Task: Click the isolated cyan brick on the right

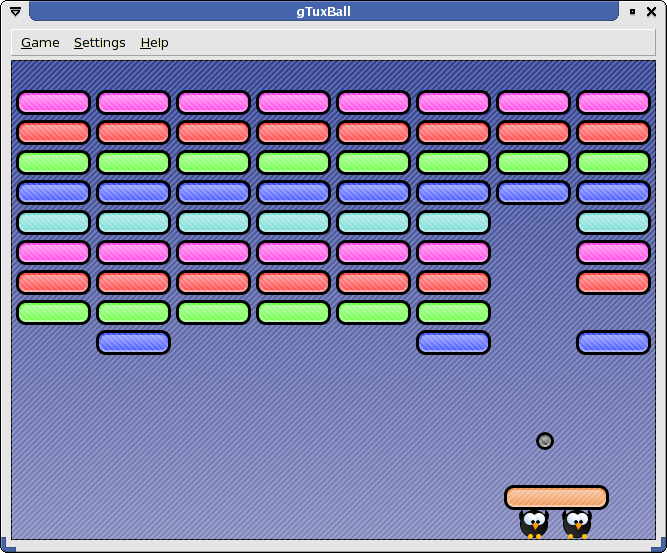Action: [x=613, y=223]
